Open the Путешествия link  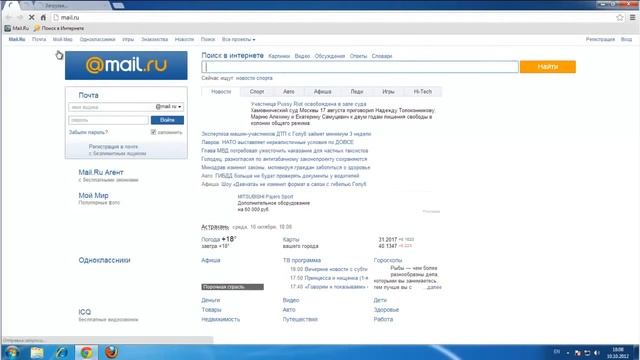coord(300,319)
